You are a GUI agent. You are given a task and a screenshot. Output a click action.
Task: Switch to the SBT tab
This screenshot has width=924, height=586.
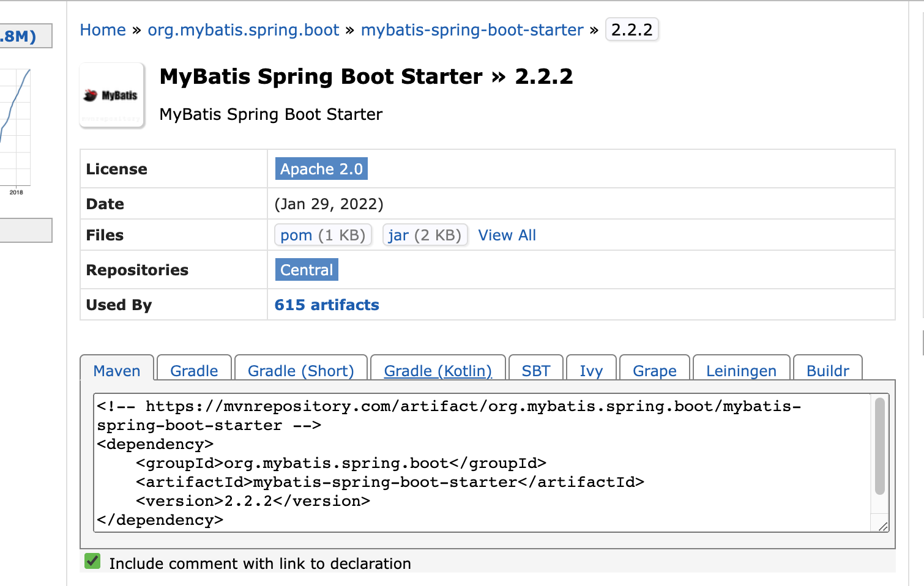[x=535, y=371]
